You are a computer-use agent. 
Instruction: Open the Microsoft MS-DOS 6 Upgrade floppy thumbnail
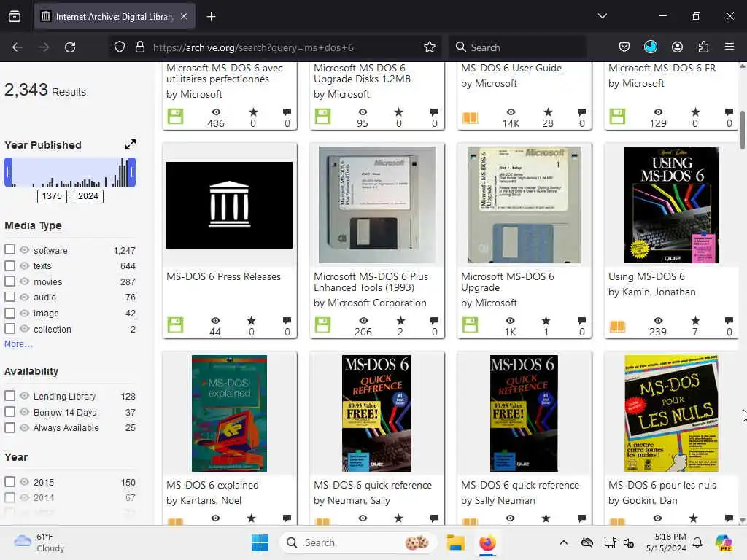(524, 205)
